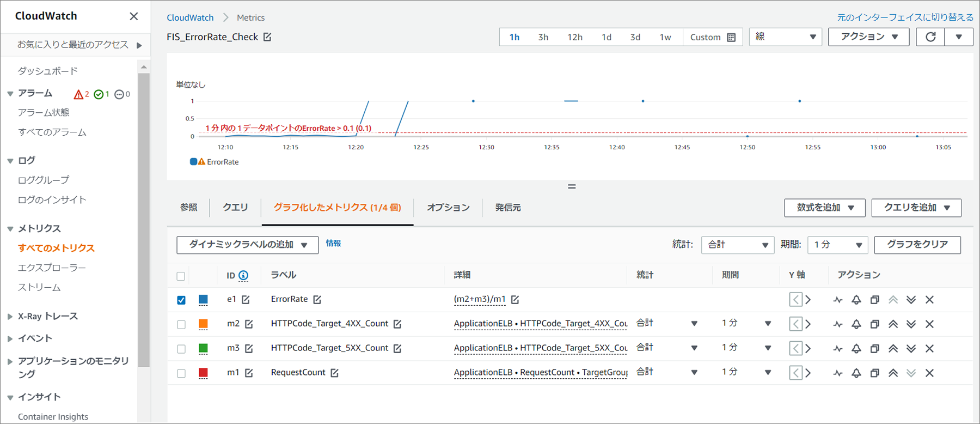Click the グラフをクリア button
The width and height of the screenshot is (980, 424).
pos(917,245)
